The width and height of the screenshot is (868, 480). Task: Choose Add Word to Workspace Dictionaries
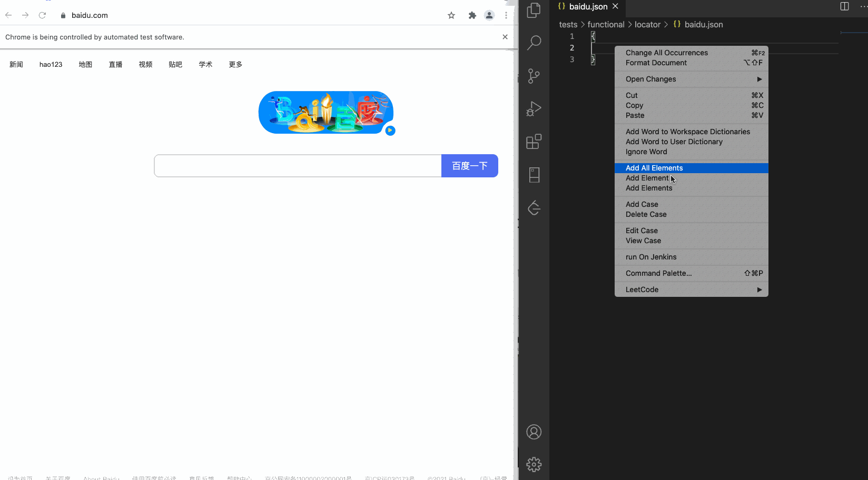pos(692,132)
